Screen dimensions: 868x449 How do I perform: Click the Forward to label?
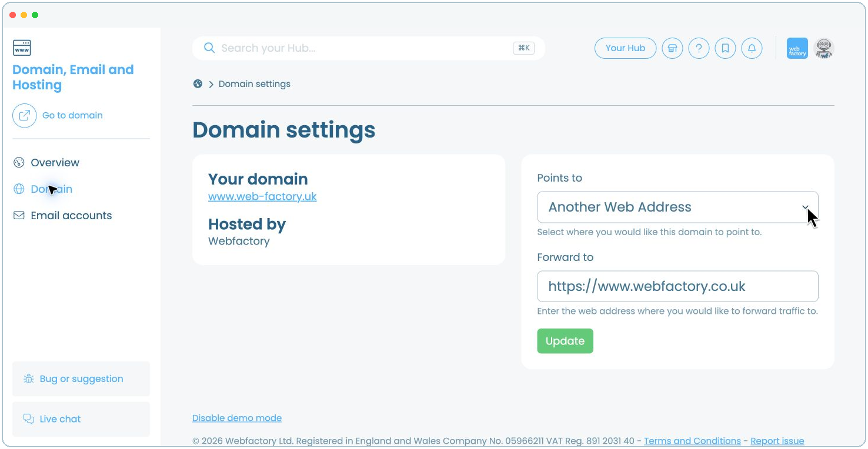[565, 257]
